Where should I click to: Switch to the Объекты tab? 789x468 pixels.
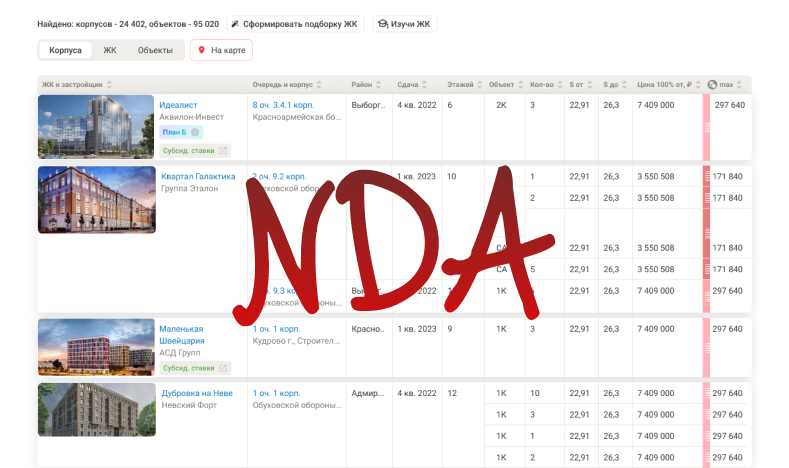click(x=155, y=50)
